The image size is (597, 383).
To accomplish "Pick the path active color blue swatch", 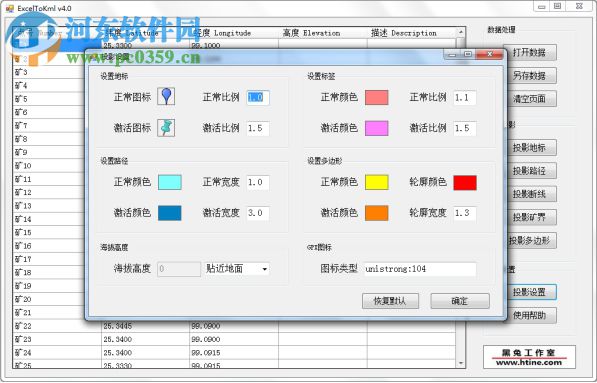I will coord(169,213).
